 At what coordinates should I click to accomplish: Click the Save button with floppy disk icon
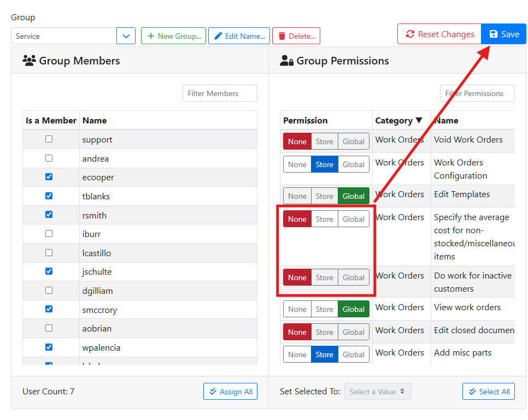503,34
